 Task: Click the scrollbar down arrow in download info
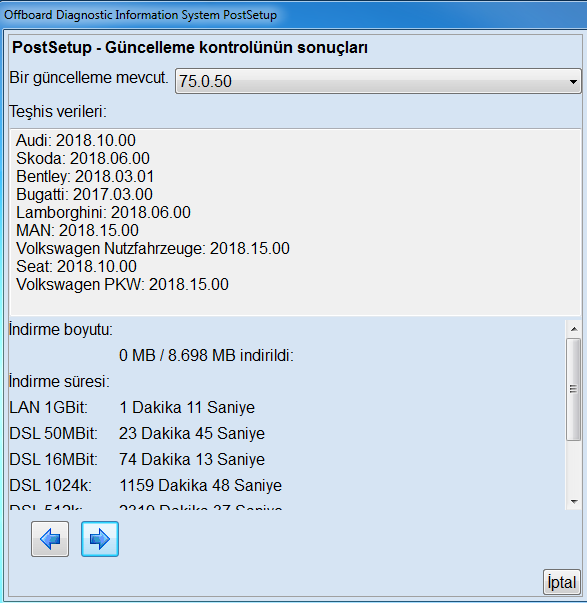click(x=574, y=501)
